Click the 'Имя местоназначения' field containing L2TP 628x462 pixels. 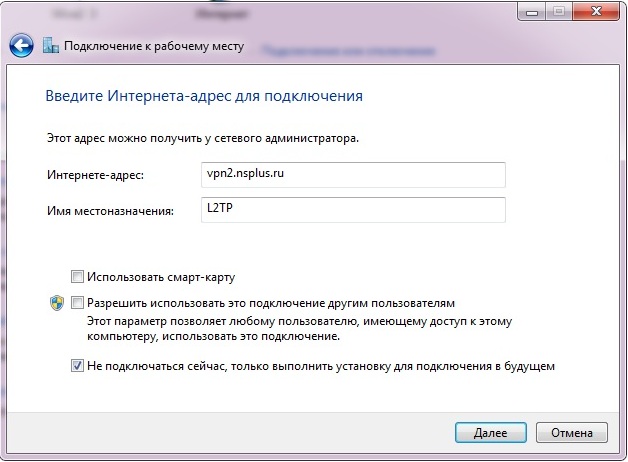click(x=353, y=210)
